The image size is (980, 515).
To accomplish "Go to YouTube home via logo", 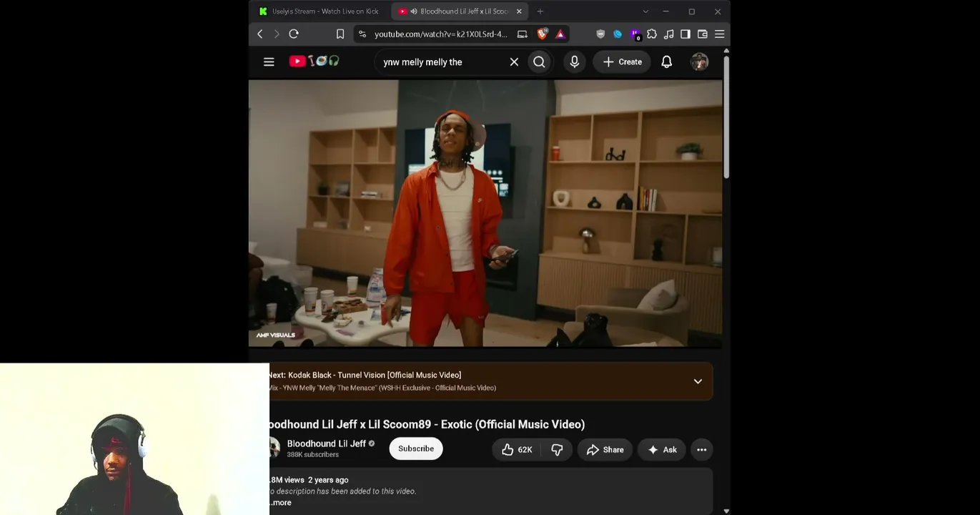I will click(x=314, y=62).
